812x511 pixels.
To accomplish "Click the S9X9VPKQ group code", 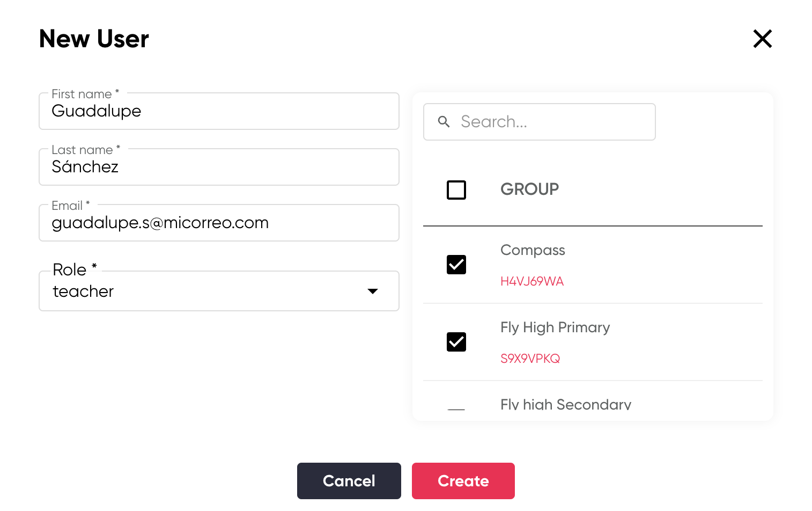I will (530, 359).
